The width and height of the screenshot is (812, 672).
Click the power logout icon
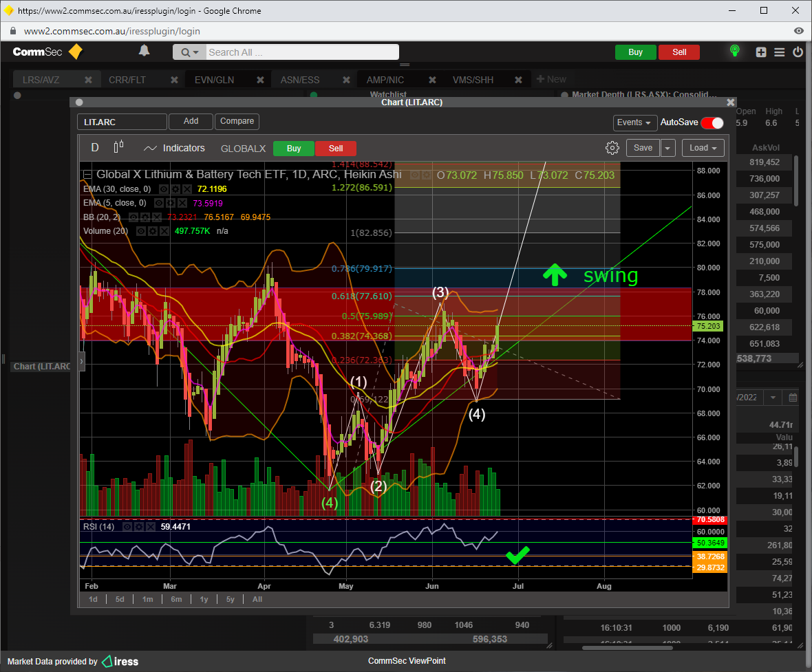(x=798, y=52)
